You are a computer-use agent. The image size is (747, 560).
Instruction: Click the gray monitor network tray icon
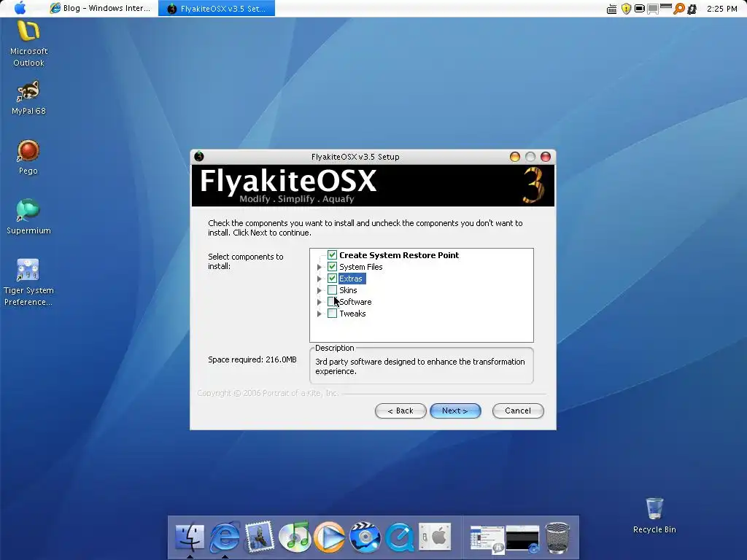[x=653, y=9]
